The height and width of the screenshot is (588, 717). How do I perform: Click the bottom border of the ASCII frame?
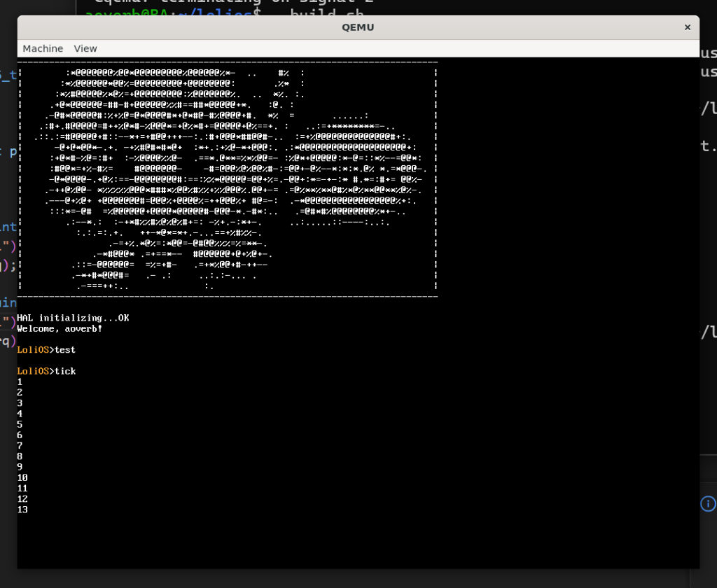pyautogui.click(x=228, y=297)
